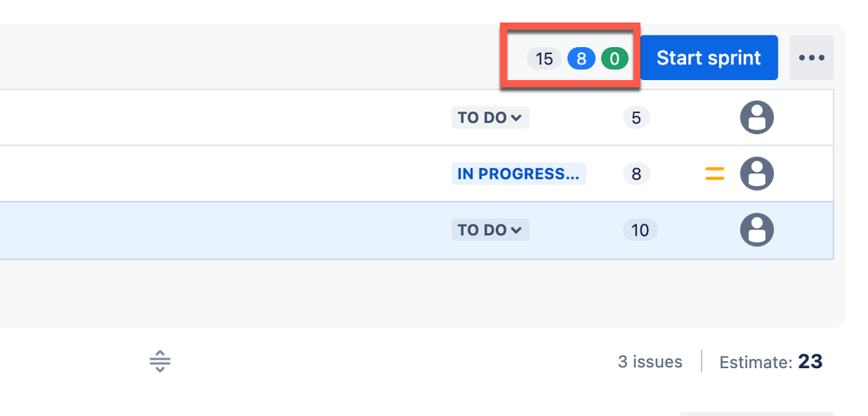Click the gray 15 not-started points badge
The height and width of the screenshot is (416, 868).
click(544, 58)
